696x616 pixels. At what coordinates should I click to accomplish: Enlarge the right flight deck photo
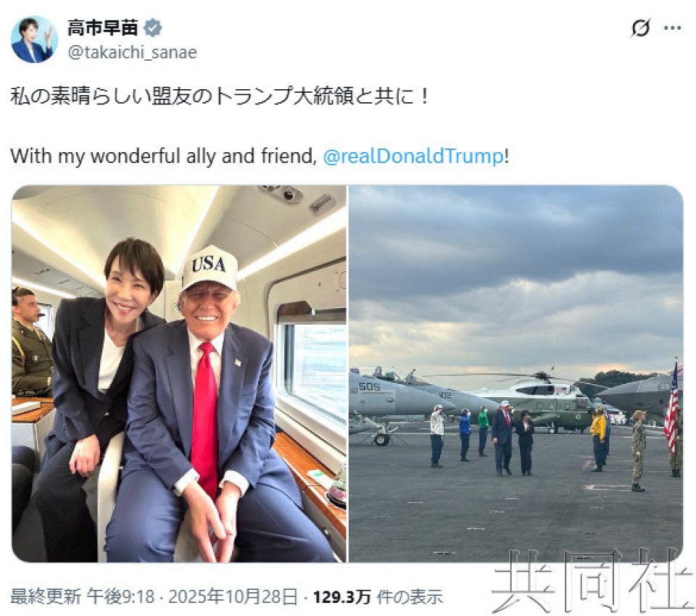tap(515, 374)
